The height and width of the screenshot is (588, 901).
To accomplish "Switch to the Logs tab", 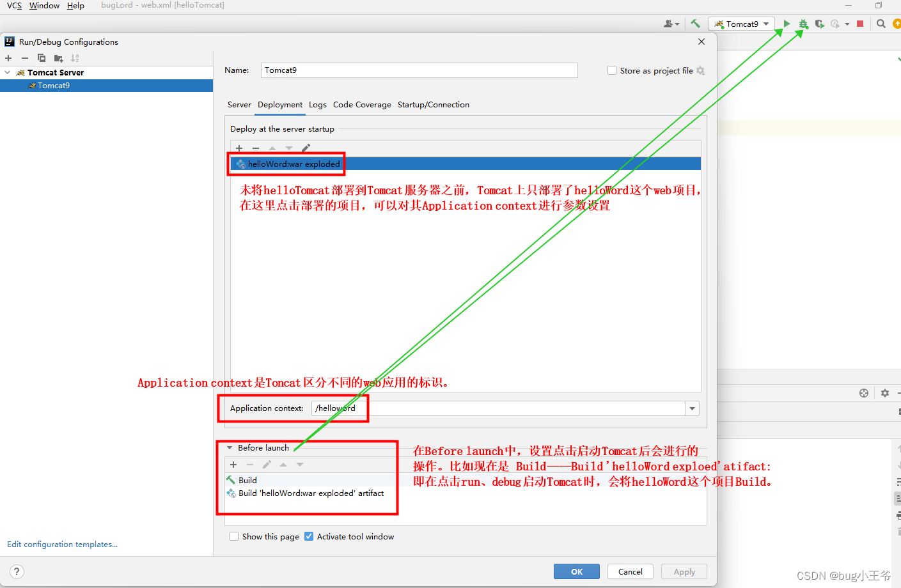I will (x=317, y=105).
